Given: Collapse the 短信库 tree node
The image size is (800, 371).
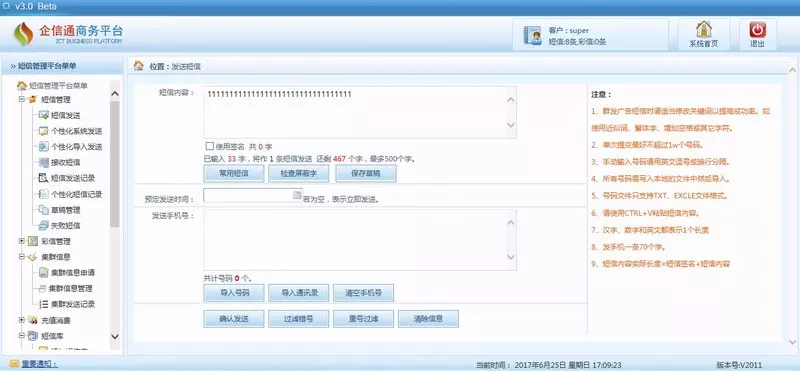Looking at the screenshot, I should click(x=22, y=335).
